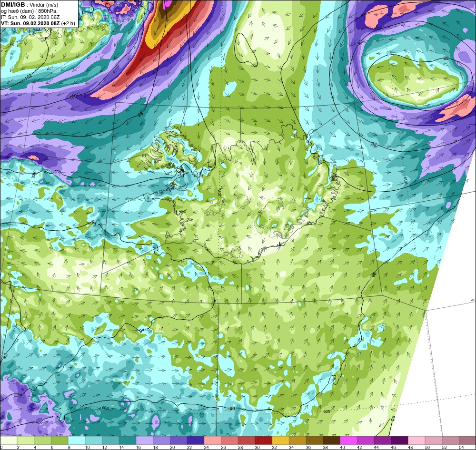Click the 44–46 m/s purple legend swatch

tap(383, 441)
